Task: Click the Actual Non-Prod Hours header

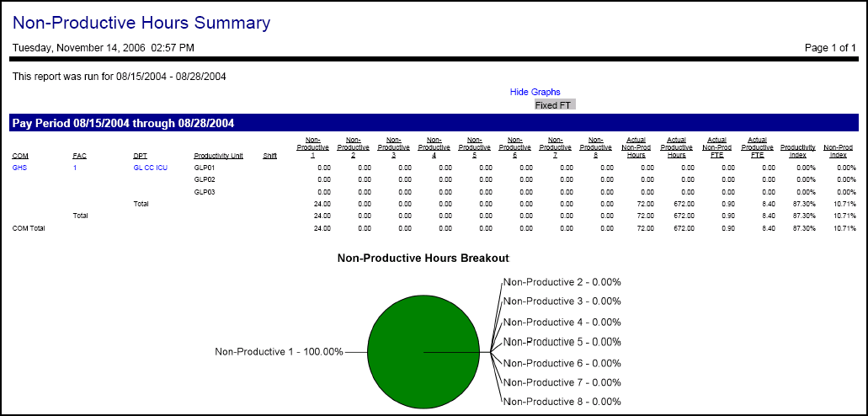Action: pos(636,147)
